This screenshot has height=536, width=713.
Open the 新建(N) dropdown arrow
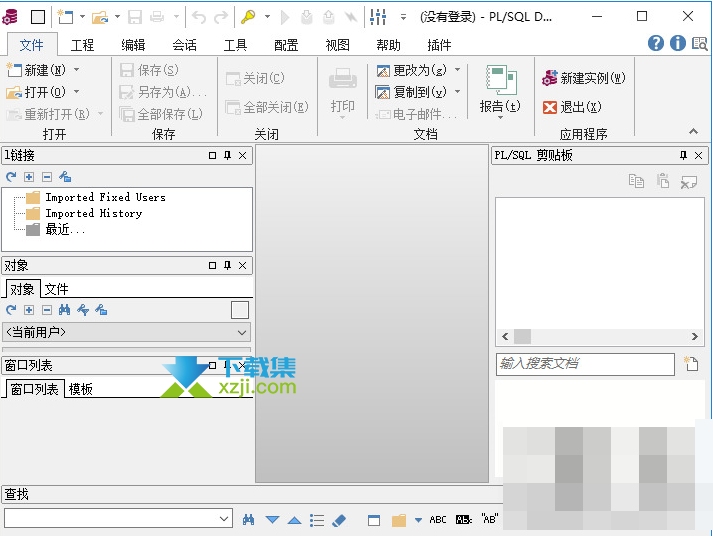click(76, 70)
